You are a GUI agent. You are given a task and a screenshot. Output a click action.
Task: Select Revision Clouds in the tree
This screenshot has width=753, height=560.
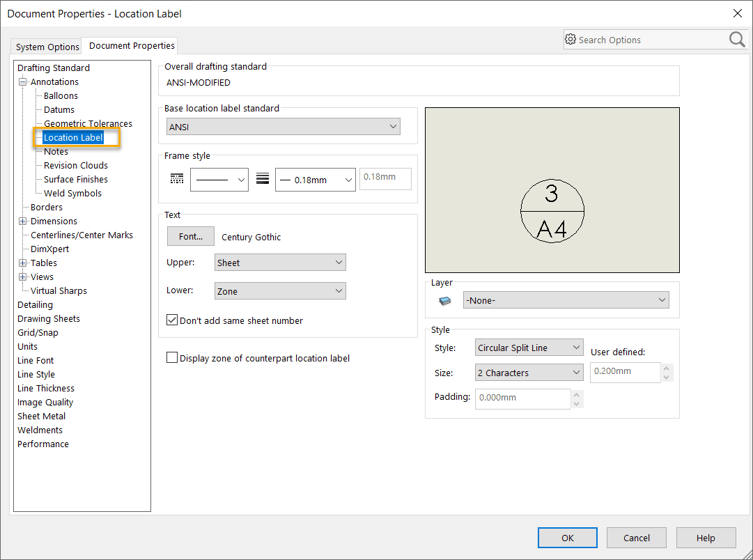point(76,165)
